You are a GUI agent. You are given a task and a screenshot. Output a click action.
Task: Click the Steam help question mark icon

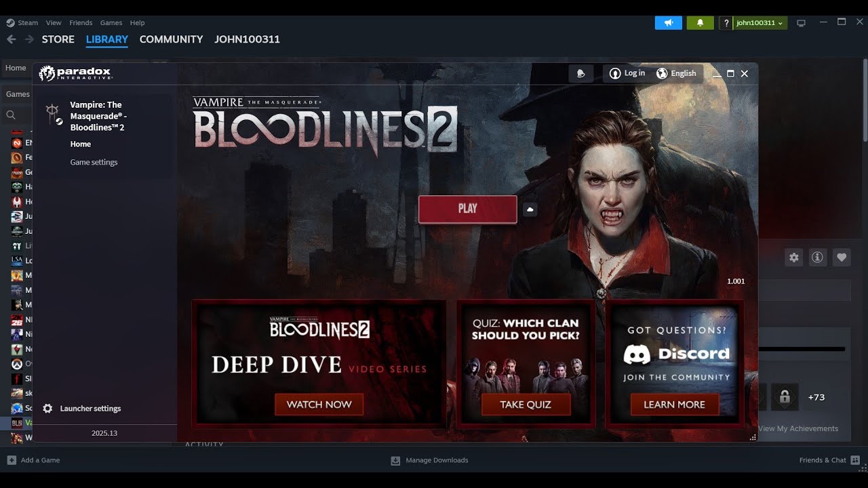tap(726, 23)
